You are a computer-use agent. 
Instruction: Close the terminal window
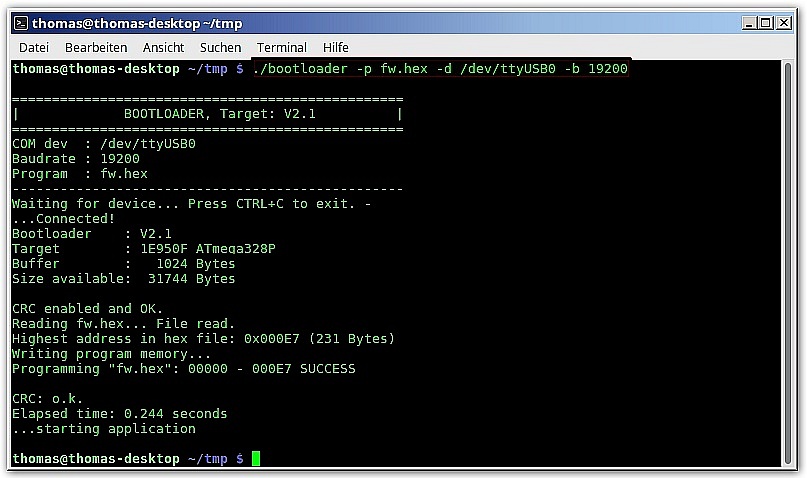click(784, 23)
